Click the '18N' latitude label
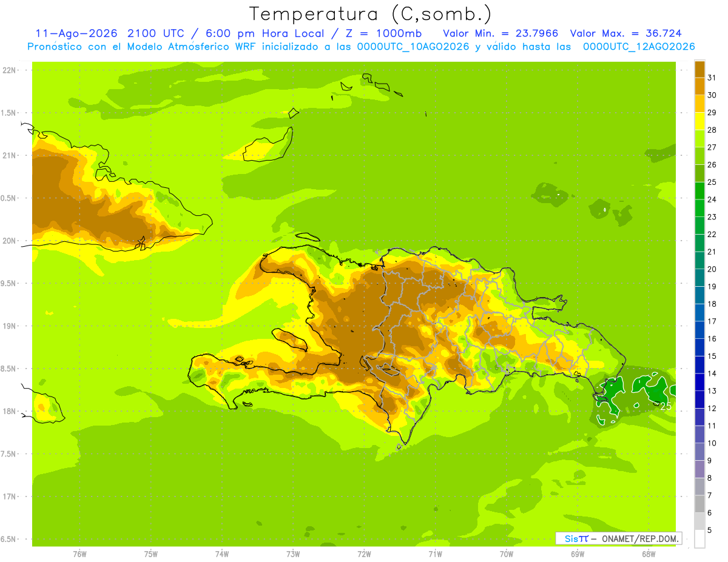 (10, 412)
